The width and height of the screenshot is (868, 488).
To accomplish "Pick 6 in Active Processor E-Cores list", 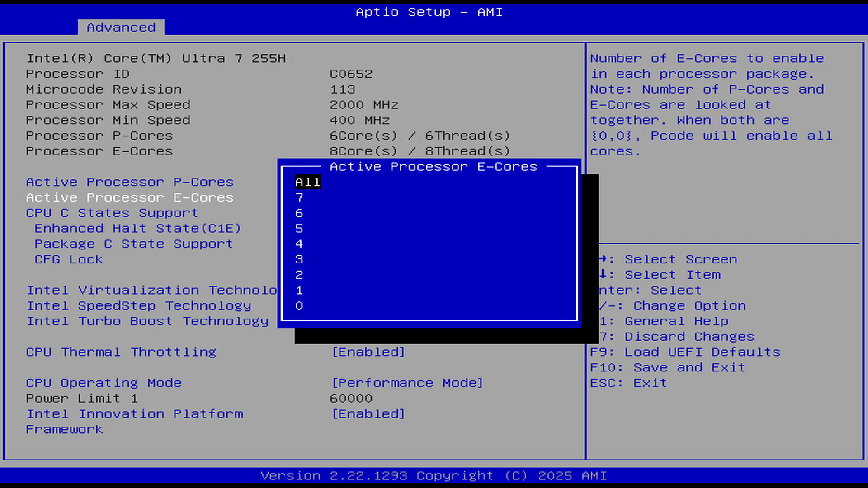I will coord(299,213).
